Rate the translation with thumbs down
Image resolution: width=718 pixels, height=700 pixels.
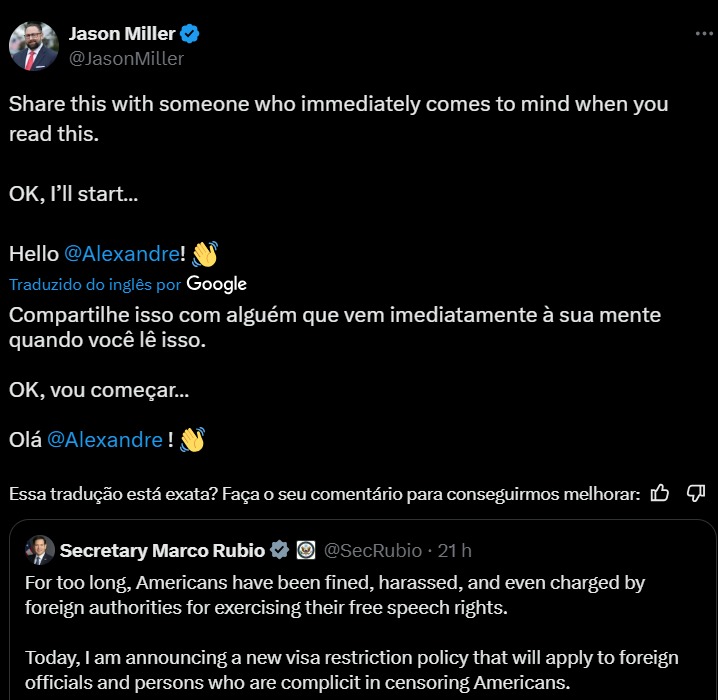[696, 493]
